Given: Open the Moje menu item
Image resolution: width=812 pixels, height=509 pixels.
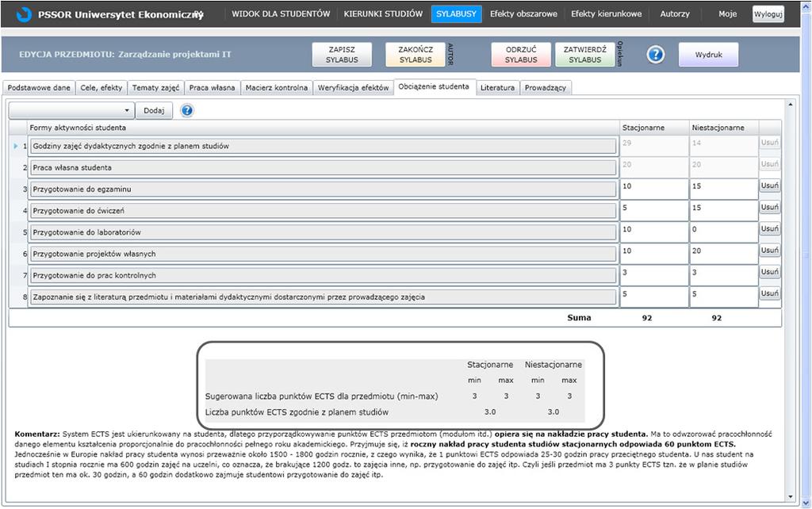Looking at the screenshot, I should coord(728,14).
